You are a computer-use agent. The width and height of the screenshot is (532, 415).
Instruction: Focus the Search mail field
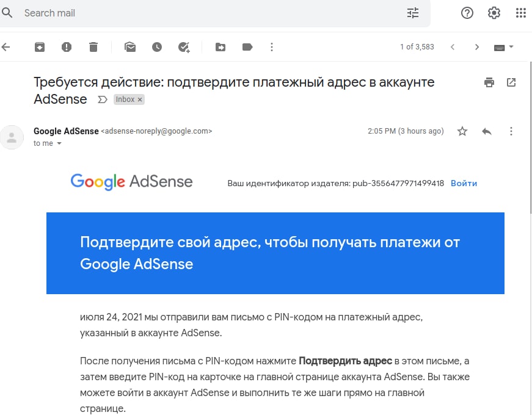[x=210, y=13]
